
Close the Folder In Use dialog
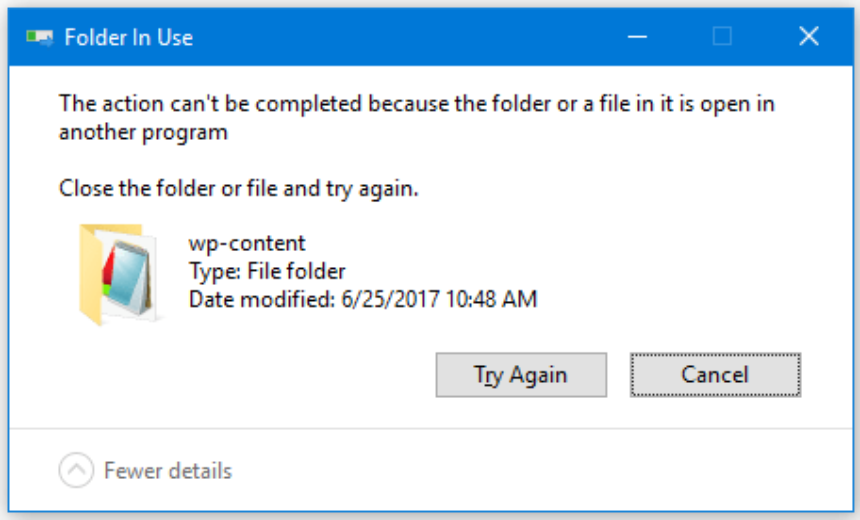(808, 37)
